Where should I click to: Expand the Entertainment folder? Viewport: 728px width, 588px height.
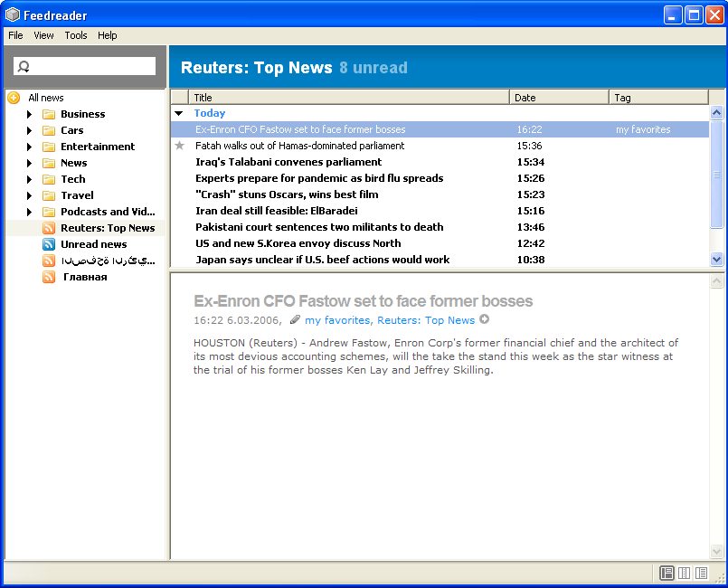tap(29, 147)
